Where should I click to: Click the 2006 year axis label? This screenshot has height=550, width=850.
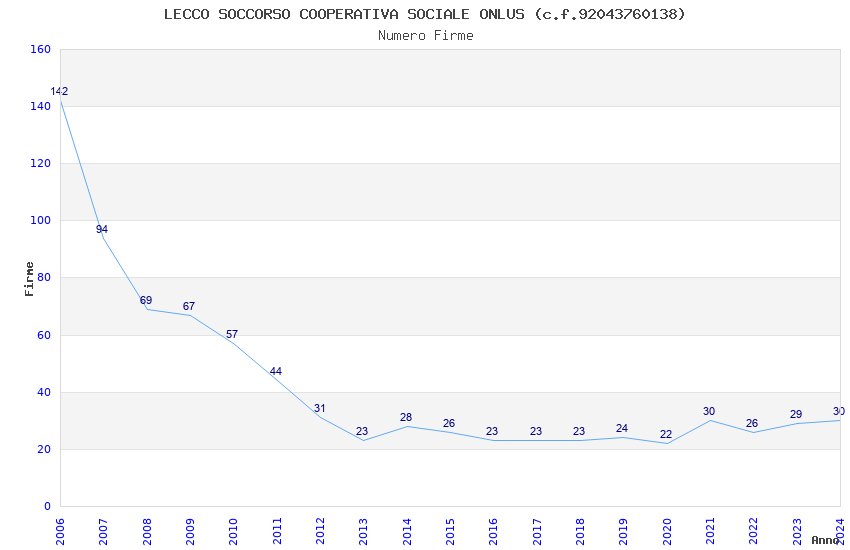point(60,532)
